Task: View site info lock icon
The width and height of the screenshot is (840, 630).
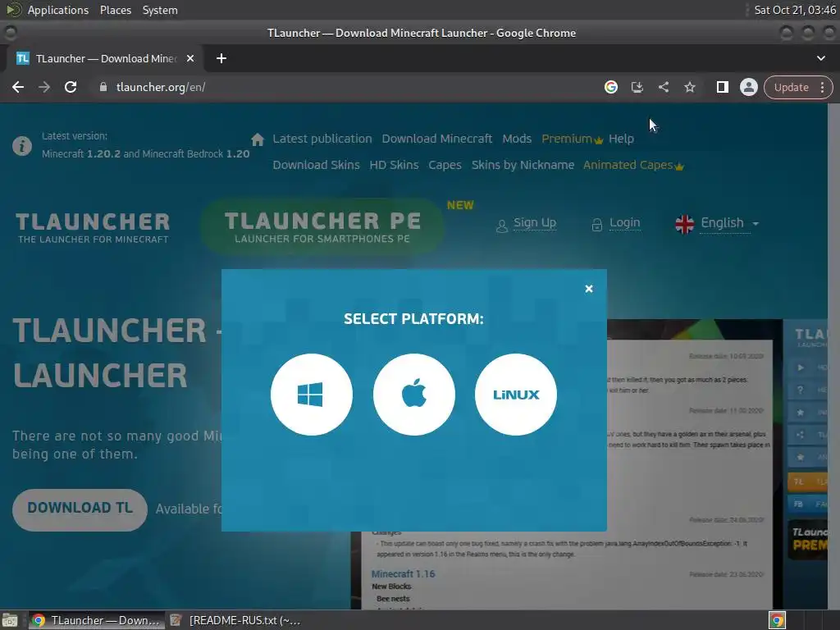Action: 103,87
